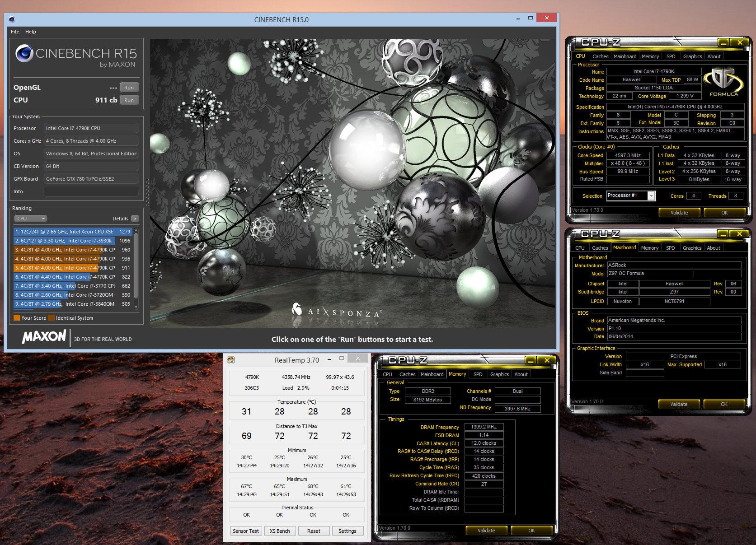Click the RealTemp Load 2.9% readout

point(296,388)
